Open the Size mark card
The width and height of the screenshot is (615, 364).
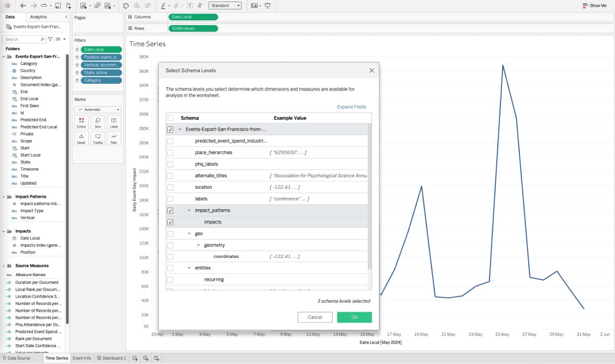point(98,122)
